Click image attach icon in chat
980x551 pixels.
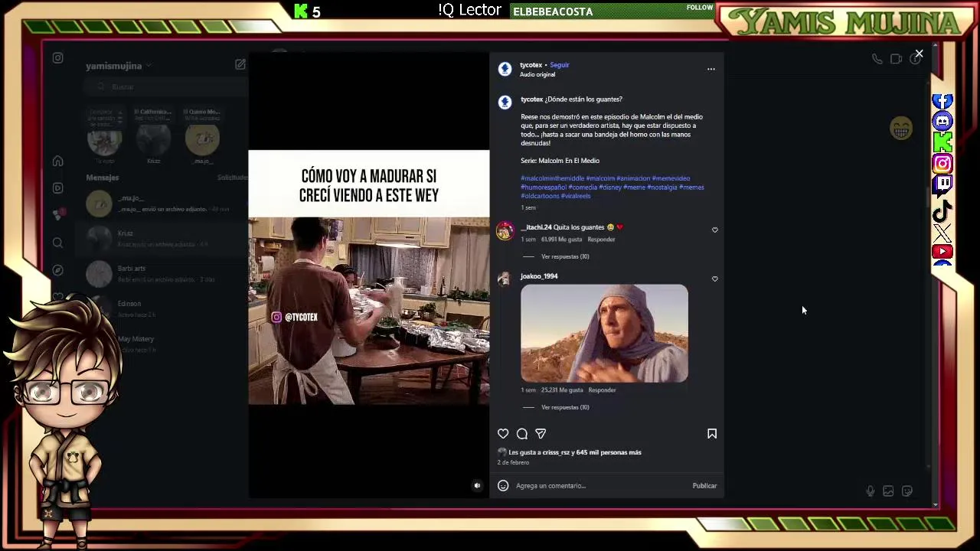(x=888, y=491)
